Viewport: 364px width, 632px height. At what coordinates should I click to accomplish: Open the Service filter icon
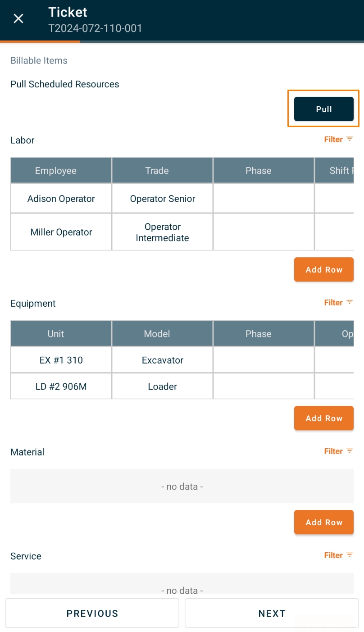[350, 555]
